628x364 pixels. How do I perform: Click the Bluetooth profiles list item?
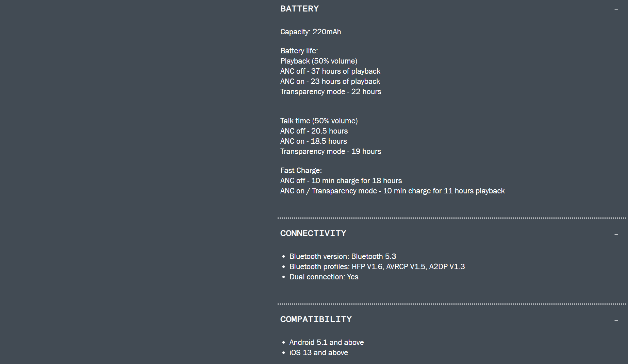coord(377,267)
